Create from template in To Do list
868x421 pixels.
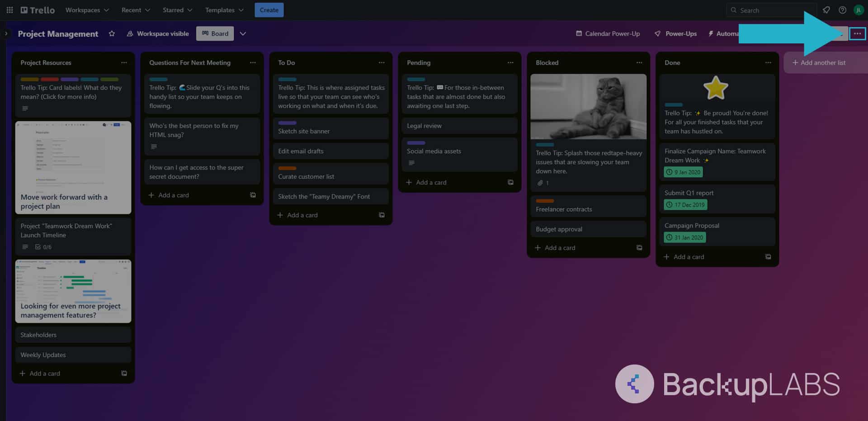coord(382,215)
